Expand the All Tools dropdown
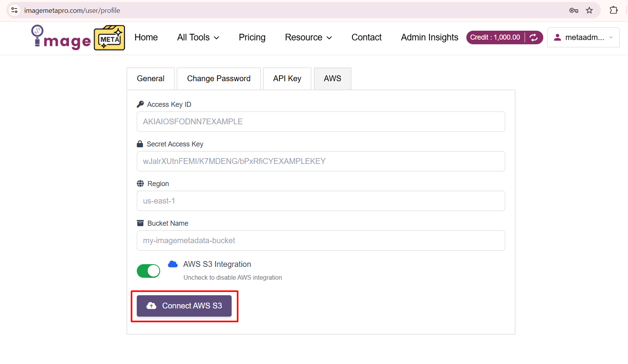 pos(198,37)
